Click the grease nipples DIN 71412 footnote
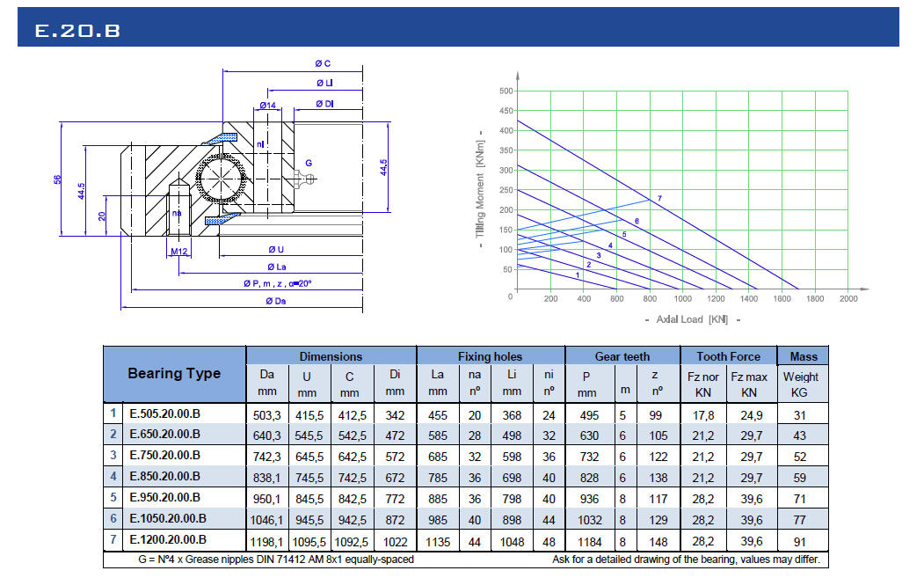The width and height of the screenshot is (924, 578). [276, 560]
